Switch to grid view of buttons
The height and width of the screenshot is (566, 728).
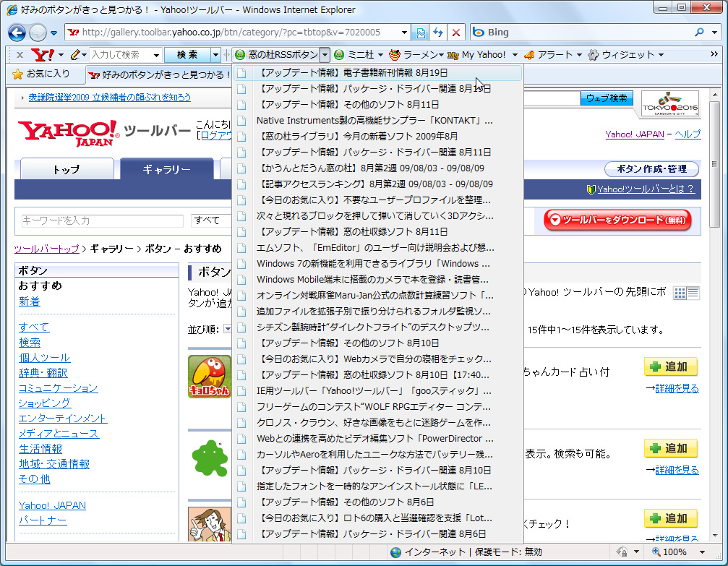[678, 291]
